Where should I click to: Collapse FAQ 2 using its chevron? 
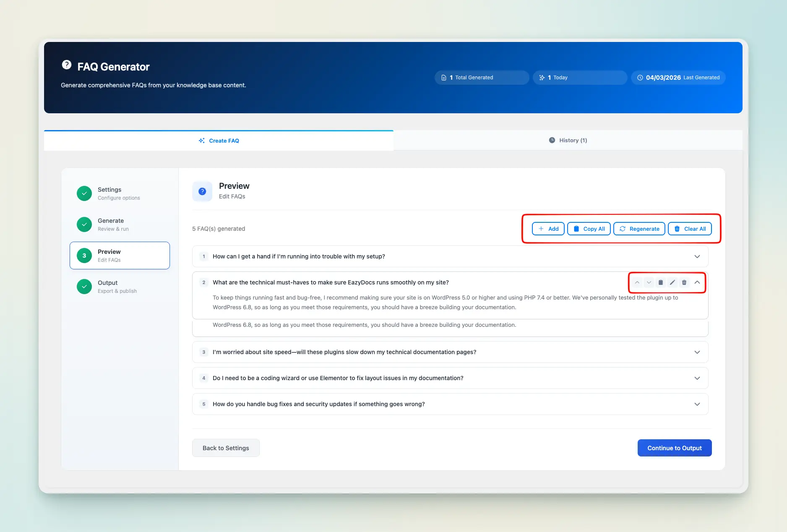tap(697, 282)
